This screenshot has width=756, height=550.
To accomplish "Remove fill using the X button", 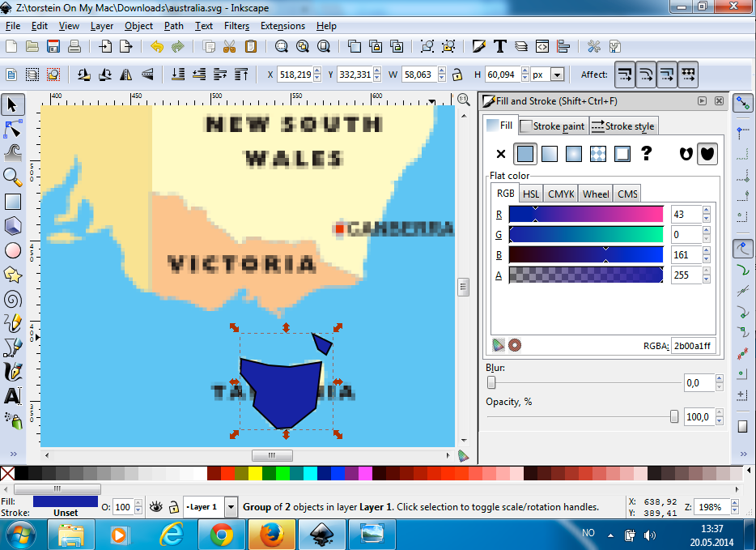I will 500,153.
